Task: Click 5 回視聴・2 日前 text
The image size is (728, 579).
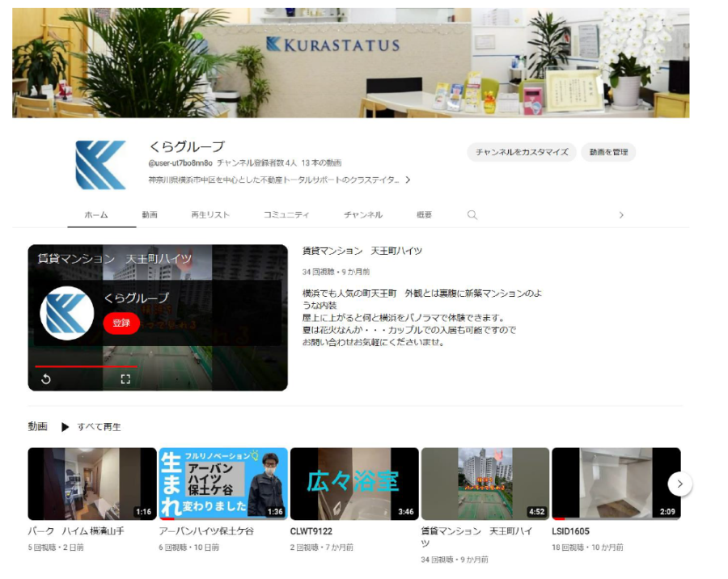Action: pos(56,547)
